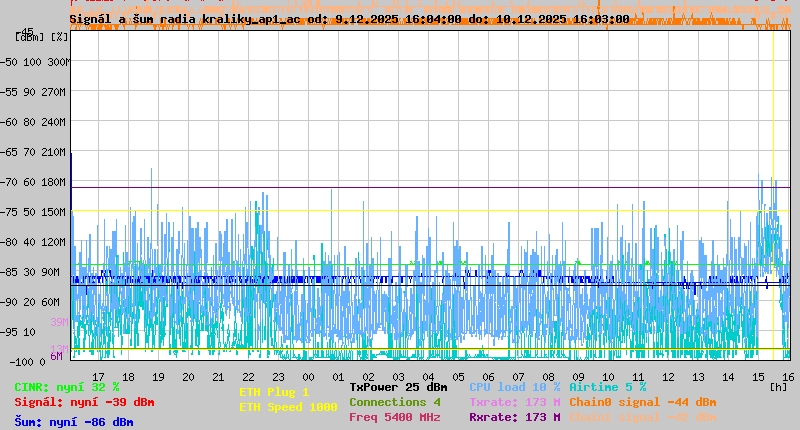Click the 'Freq 5400 MHz' legend label
800x430 pixels.
tap(395, 417)
